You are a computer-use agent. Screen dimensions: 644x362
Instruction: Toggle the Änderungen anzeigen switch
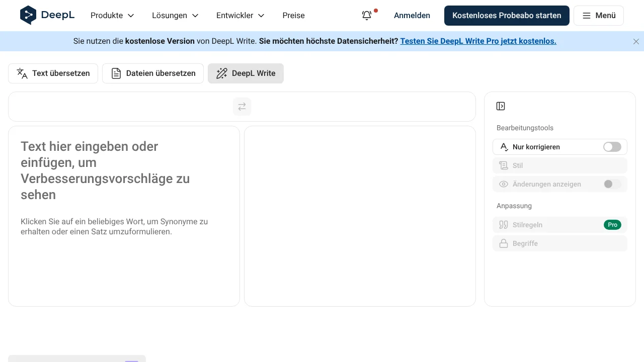coord(612,184)
